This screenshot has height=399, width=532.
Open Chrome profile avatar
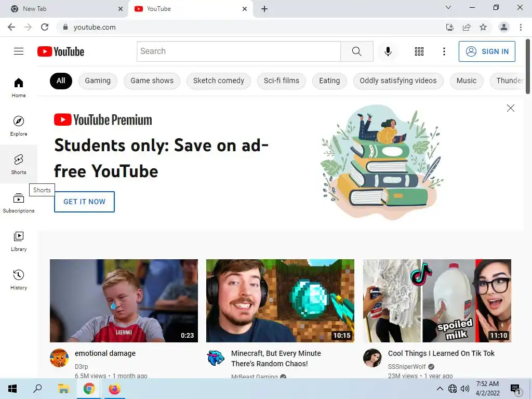coord(504,27)
